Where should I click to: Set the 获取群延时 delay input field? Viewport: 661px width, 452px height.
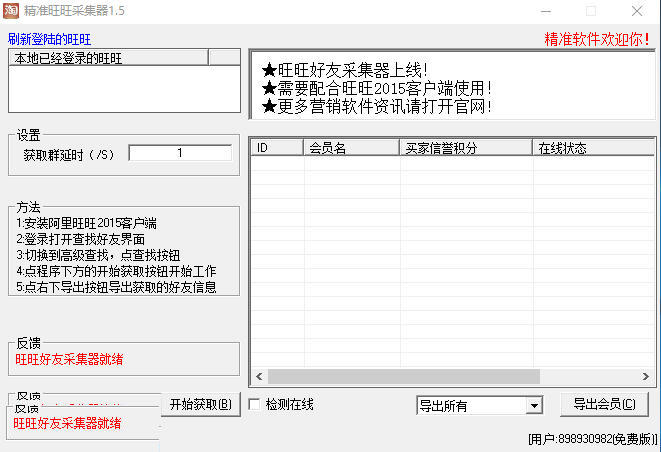pyautogui.click(x=180, y=153)
